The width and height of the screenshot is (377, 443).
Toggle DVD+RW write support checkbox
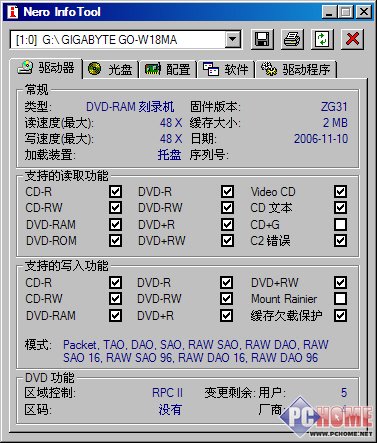(x=340, y=282)
